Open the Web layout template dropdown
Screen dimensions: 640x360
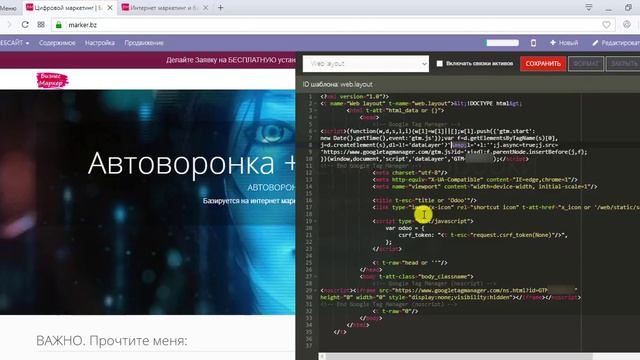[366, 64]
